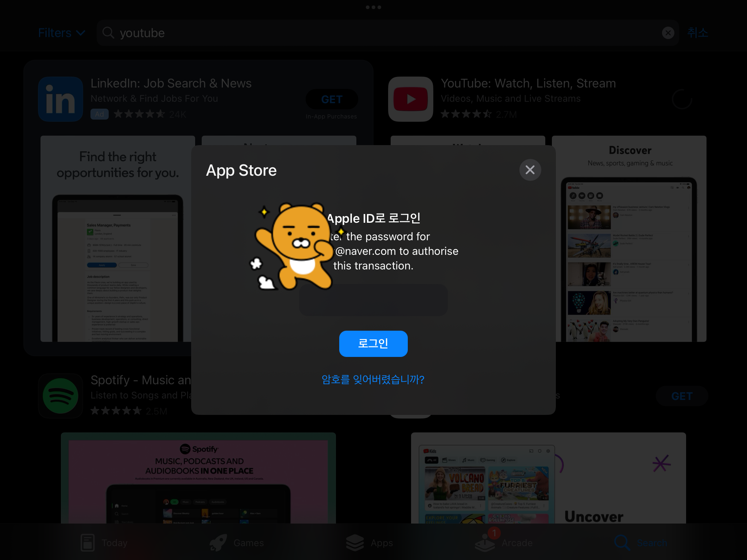Switch to the Today tab

tap(104, 542)
